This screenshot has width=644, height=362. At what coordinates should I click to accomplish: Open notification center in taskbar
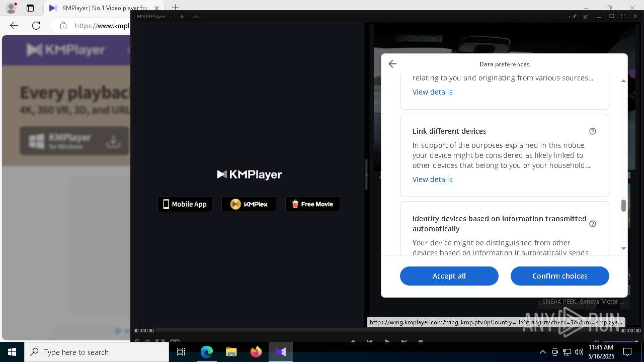[x=627, y=352]
